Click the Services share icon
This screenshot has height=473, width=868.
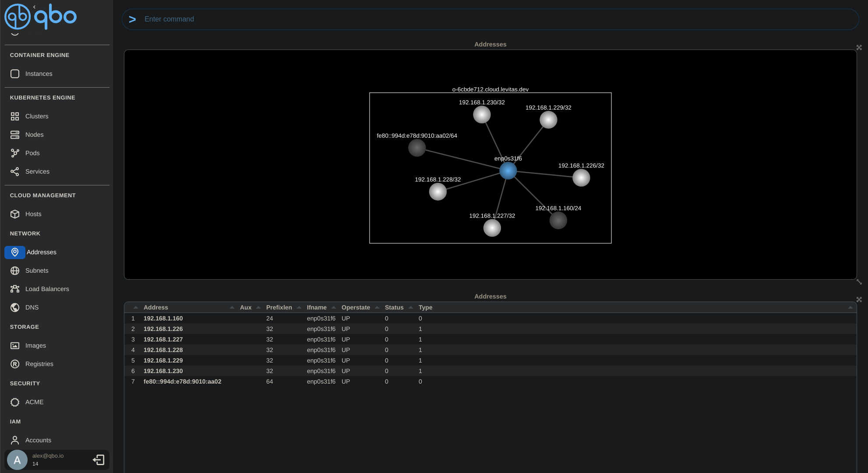pos(15,171)
